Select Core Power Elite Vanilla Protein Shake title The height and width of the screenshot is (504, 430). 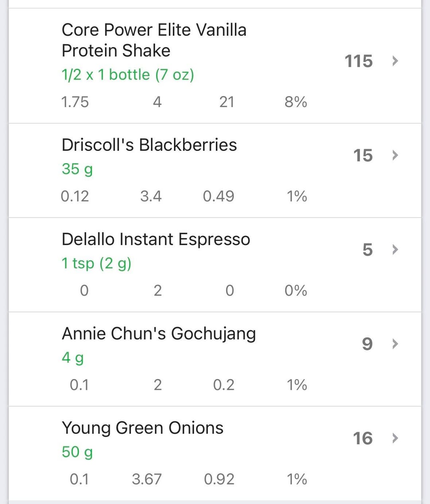pyautogui.click(x=154, y=40)
